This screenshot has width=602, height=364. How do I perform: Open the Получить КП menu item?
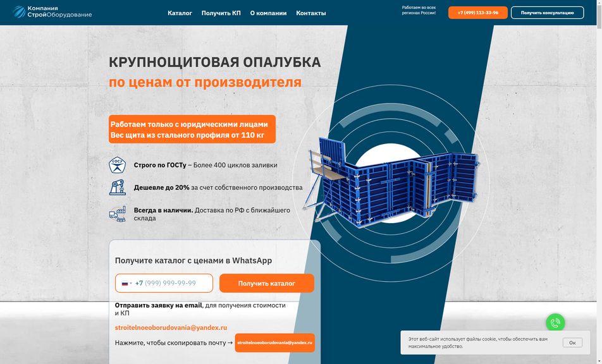(x=221, y=13)
